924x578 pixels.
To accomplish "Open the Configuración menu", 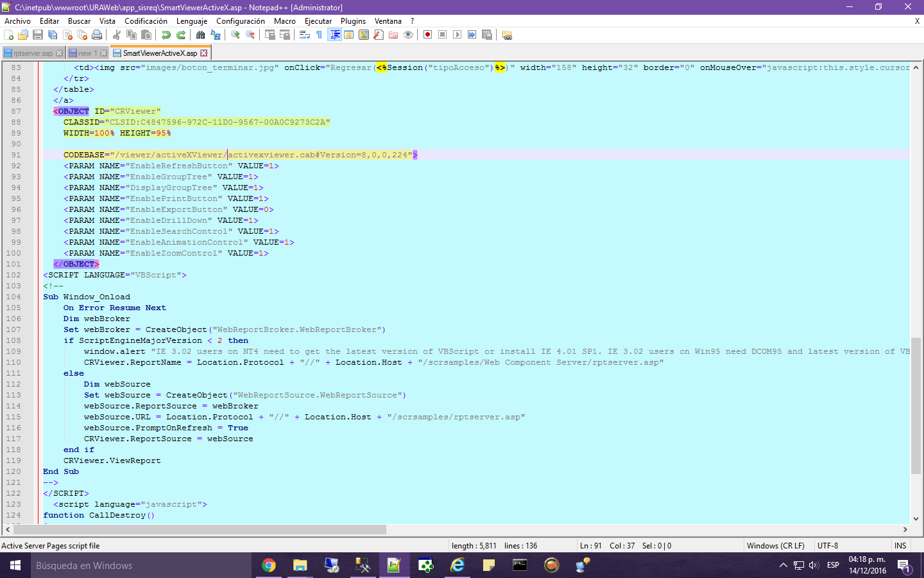I will point(241,21).
